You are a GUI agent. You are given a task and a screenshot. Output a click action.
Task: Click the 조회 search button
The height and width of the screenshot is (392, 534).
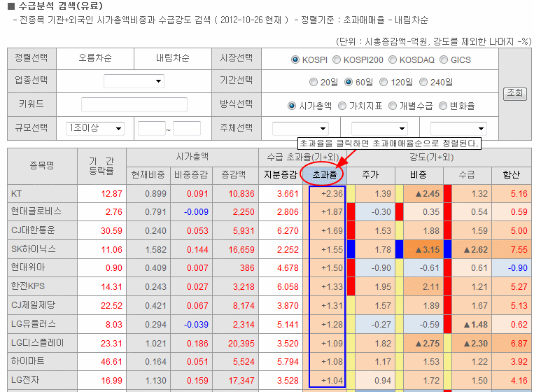(x=515, y=94)
